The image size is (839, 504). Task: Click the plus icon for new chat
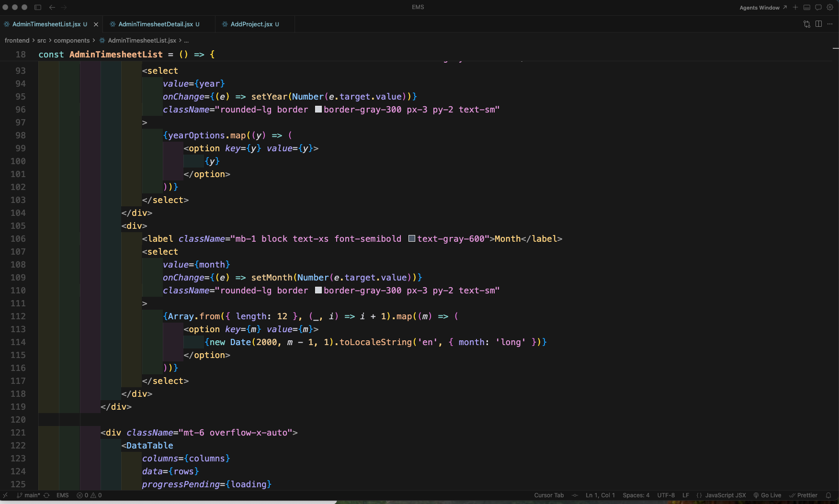pyautogui.click(x=795, y=7)
